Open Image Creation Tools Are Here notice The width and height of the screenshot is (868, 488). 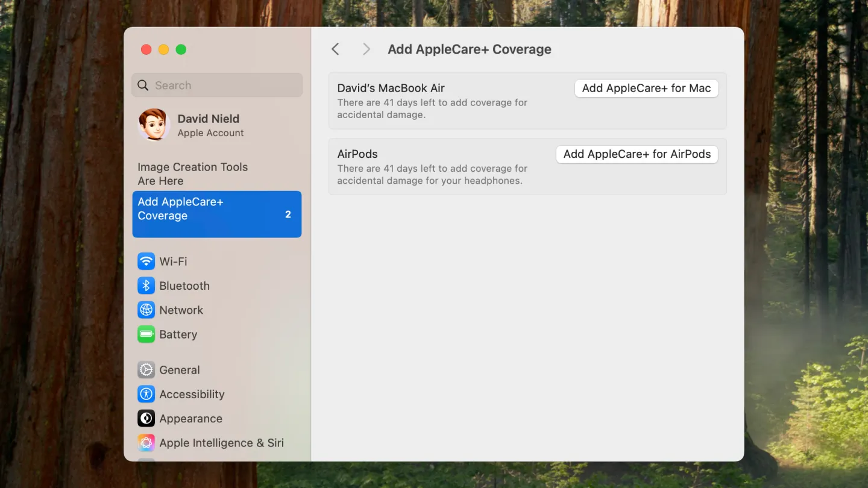click(193, 174)
